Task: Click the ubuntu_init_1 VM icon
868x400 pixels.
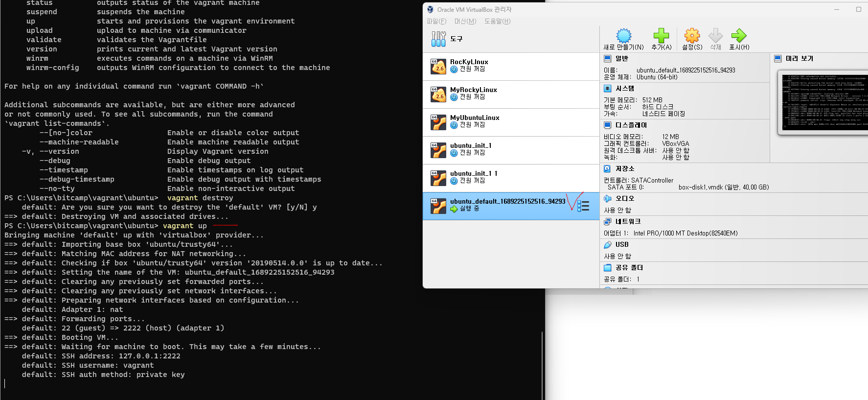Action: click(438, 150)
